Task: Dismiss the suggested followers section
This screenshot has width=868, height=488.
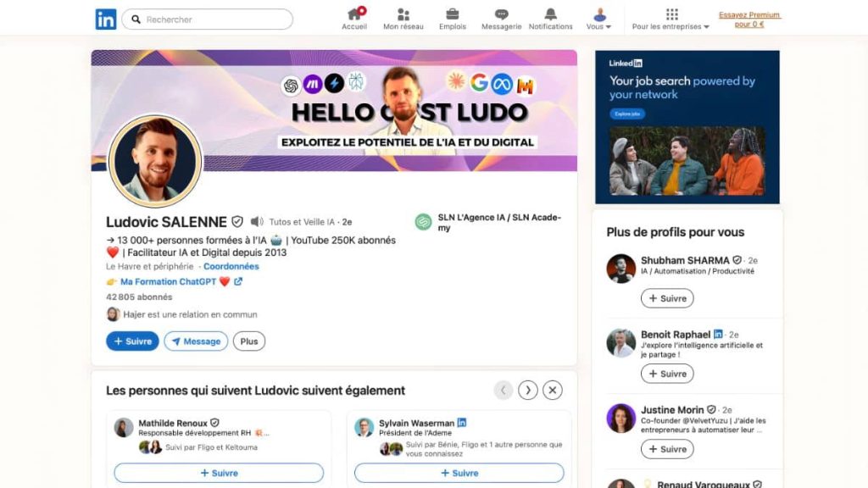Action: (x=553, y=390)
